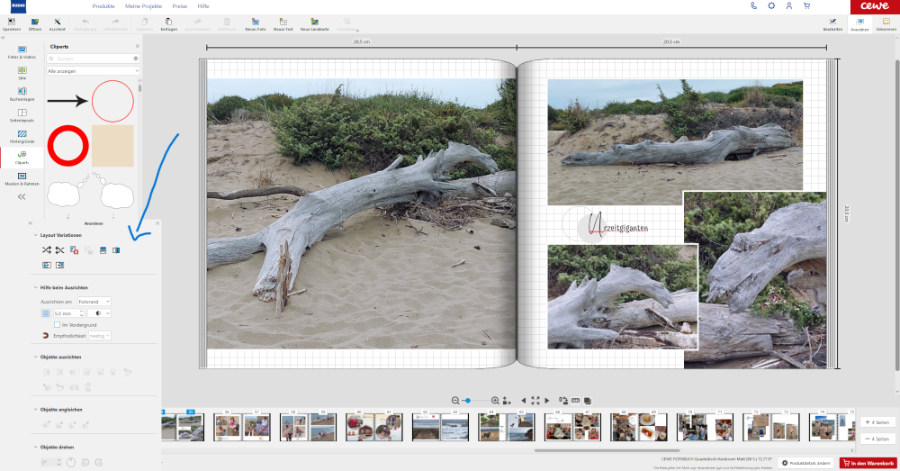The image size is (900, 471).
Task: Click the In den Warenkorb button
Action: [867, 463]
